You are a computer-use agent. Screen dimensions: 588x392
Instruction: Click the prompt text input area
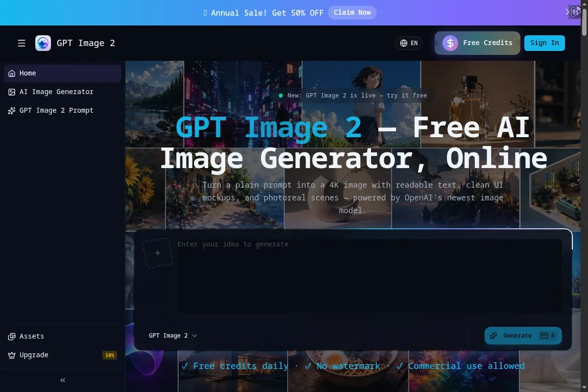[369, 275]
